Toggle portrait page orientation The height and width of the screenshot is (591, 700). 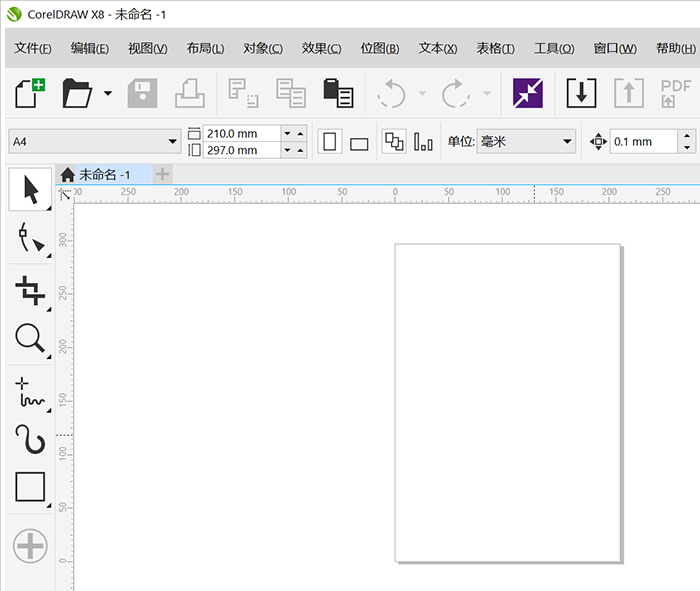click(x=329, y=142)
